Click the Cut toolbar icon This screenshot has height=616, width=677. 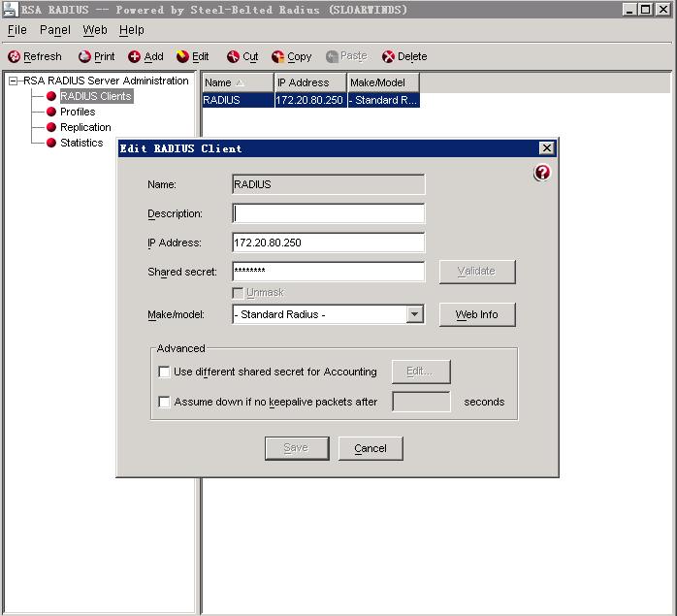tap(233, 56)
